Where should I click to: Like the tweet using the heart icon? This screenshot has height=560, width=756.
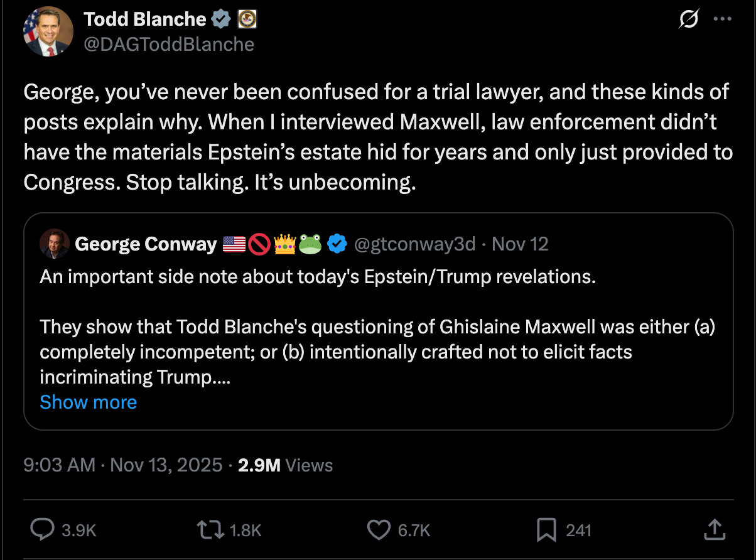pyautogui.click(x=379, y=530)
